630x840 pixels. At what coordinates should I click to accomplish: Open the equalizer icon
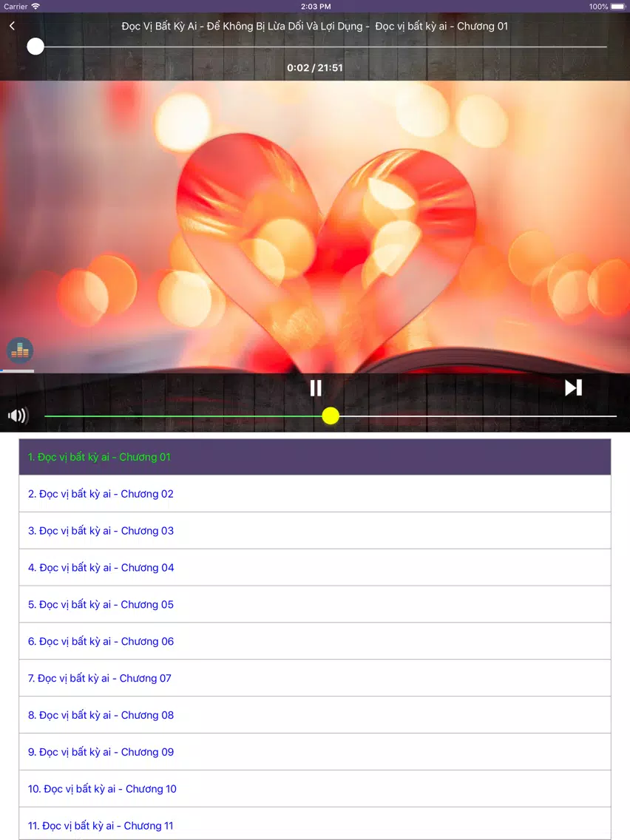(x=20, y=351)
